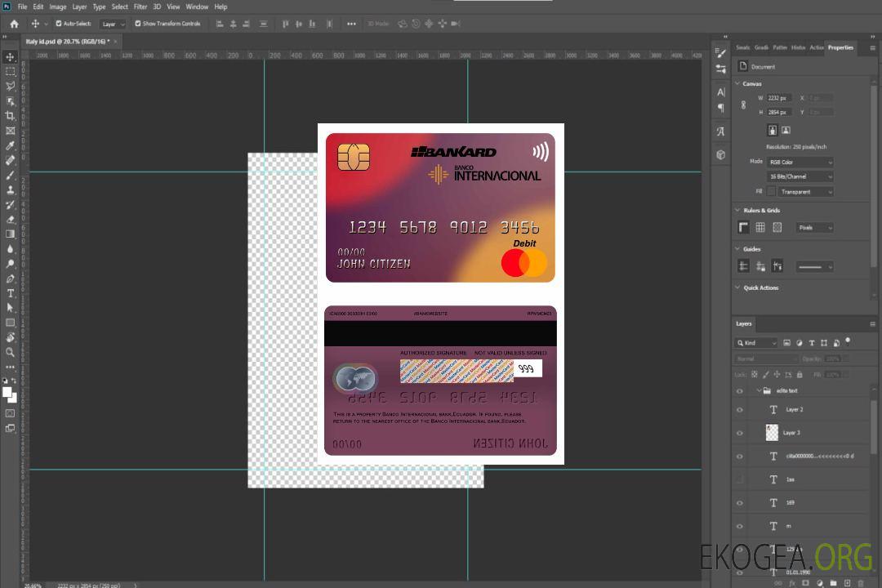Screen dimensions: 882x588
Task: Toggle Auto-Select checkbox
Action: (x=59, y=24)
